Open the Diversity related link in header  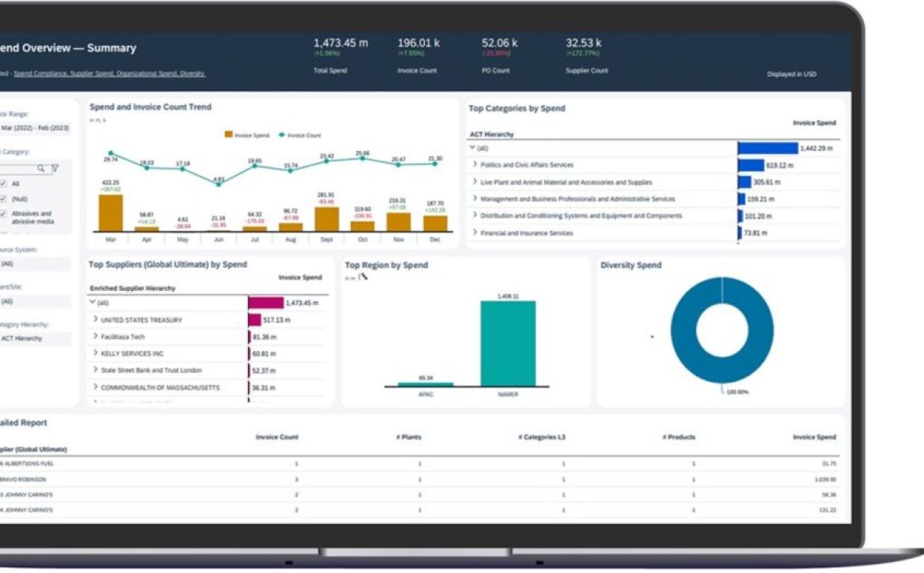point(194,74)
